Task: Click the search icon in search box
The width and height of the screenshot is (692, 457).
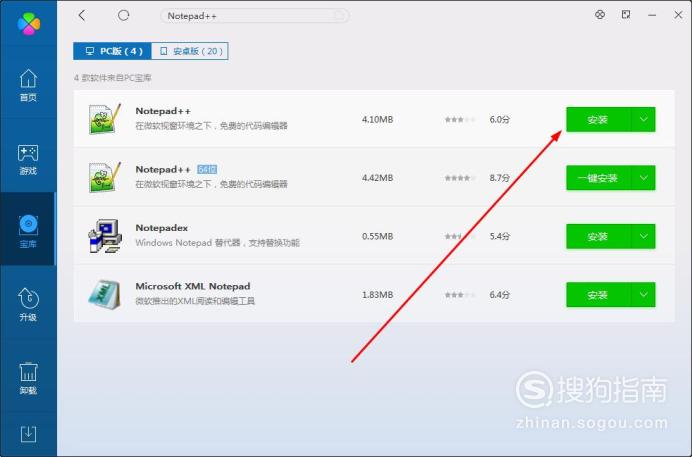Action: pyautogui.click(x=339, y=16)
